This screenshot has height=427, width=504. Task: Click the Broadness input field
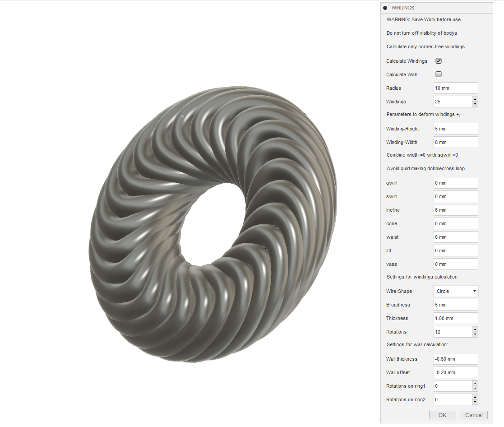point(455,305)
